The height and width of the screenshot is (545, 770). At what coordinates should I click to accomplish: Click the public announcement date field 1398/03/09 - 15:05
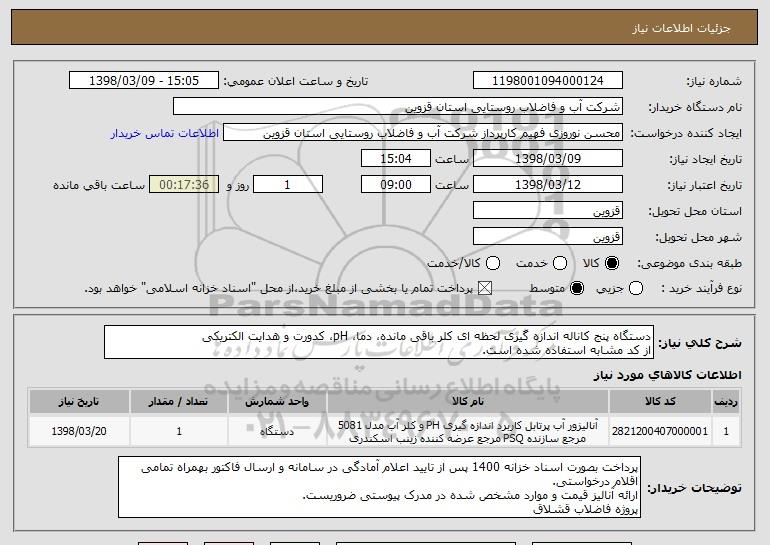pos(144,81)
